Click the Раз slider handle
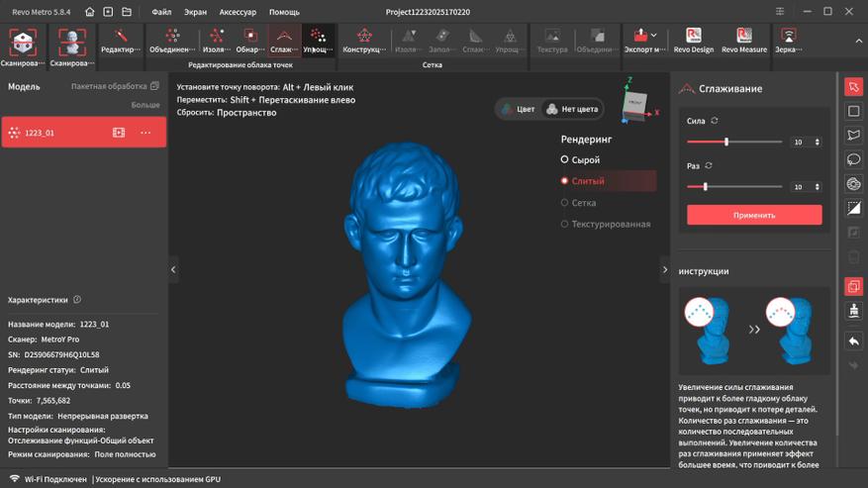The height and width of the screenshot is (488, 868). coord(706,187)
